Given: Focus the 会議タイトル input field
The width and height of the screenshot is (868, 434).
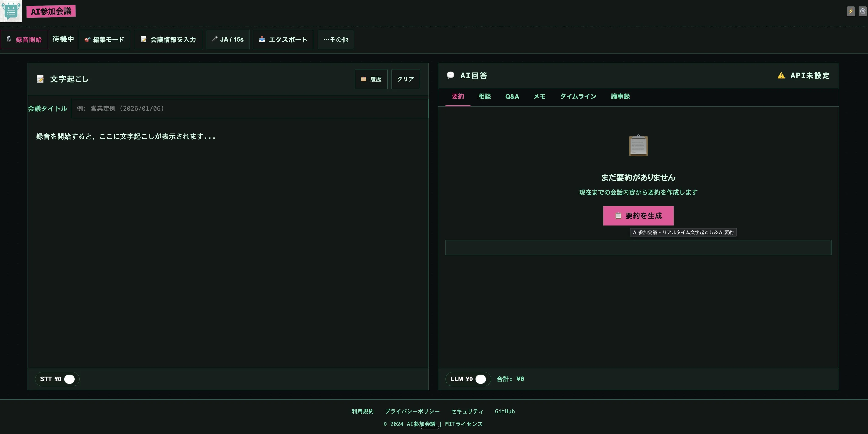Looking at the screenshot, I should pos(249,109).
